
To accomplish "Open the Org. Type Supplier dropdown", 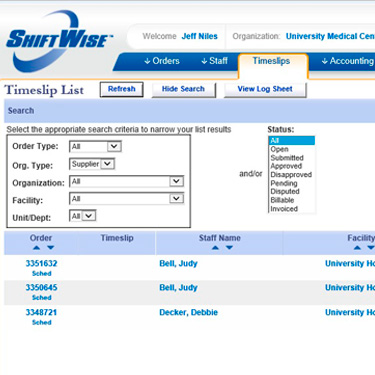I will 92,164.
